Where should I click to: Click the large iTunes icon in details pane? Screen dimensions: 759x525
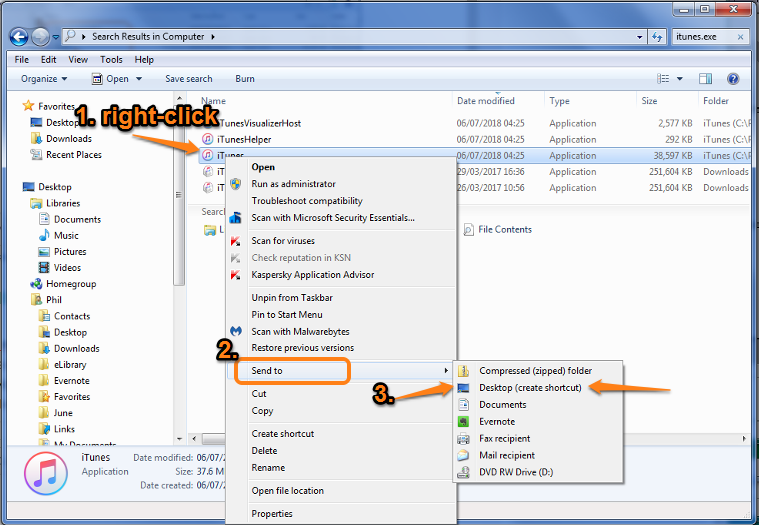tap(46, 473)
